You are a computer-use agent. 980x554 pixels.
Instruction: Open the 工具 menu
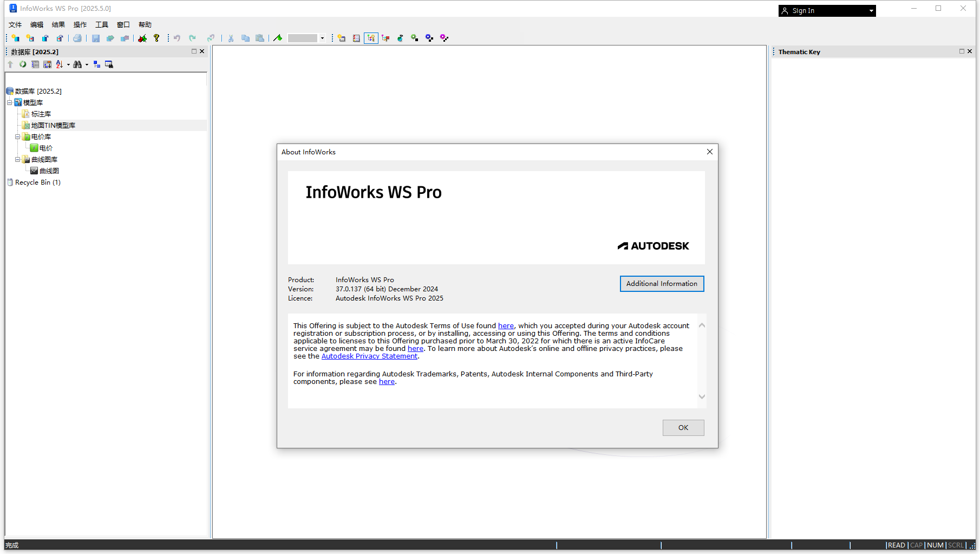pyautogui.click(x=102, y=25)
